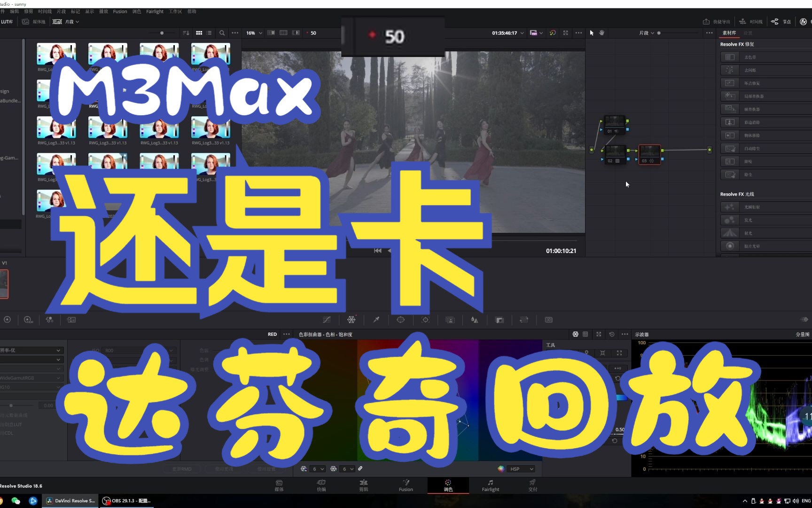812x508 pixels.
Task: Open the 时间线 timeline menu
Action: 45,11
